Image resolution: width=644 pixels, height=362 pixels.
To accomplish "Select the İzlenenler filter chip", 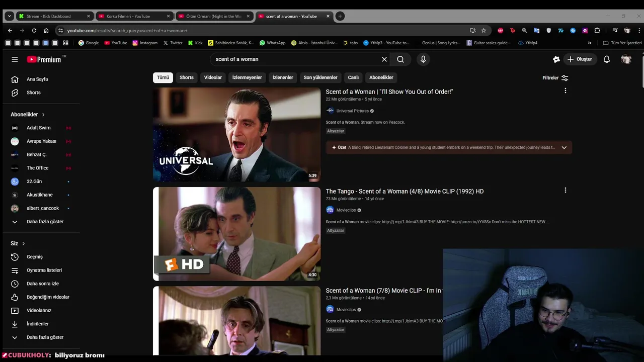I will click(x=283, y=77).
